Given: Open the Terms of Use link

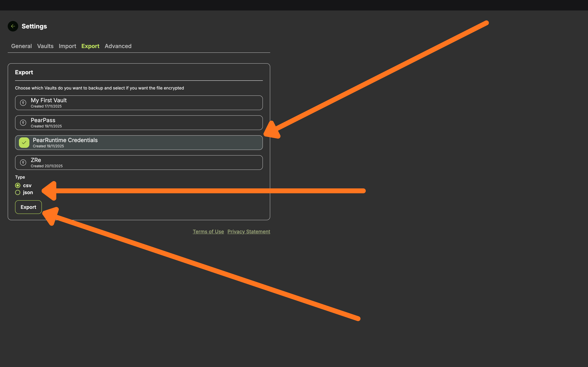Looking at the screenshot, I should [208, 232].
